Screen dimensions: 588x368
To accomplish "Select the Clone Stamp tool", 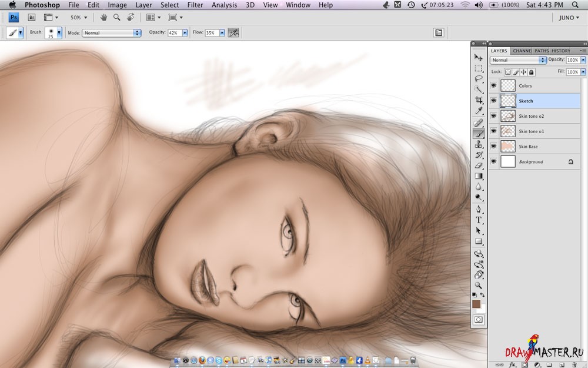I will pos(479,144).
